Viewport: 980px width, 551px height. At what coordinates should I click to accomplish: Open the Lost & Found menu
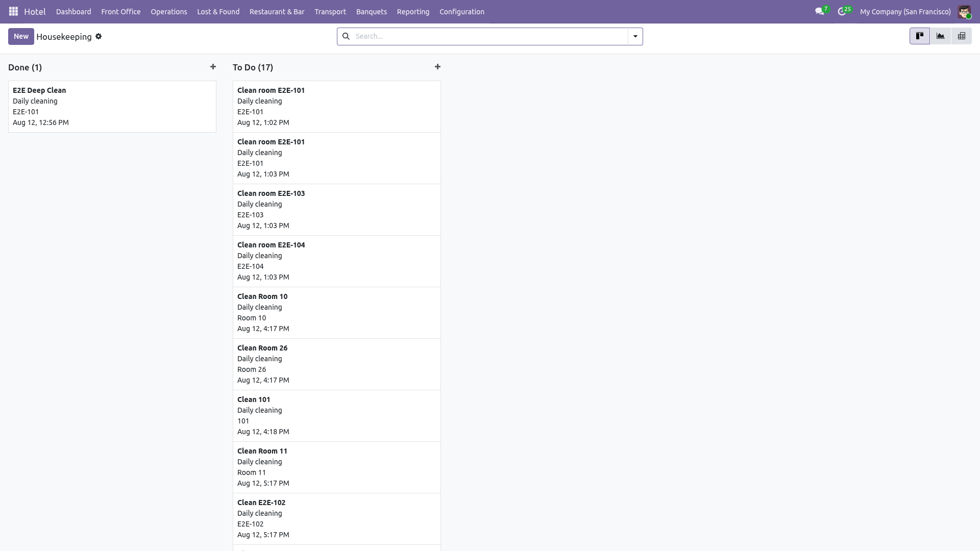tap(218, 12)
